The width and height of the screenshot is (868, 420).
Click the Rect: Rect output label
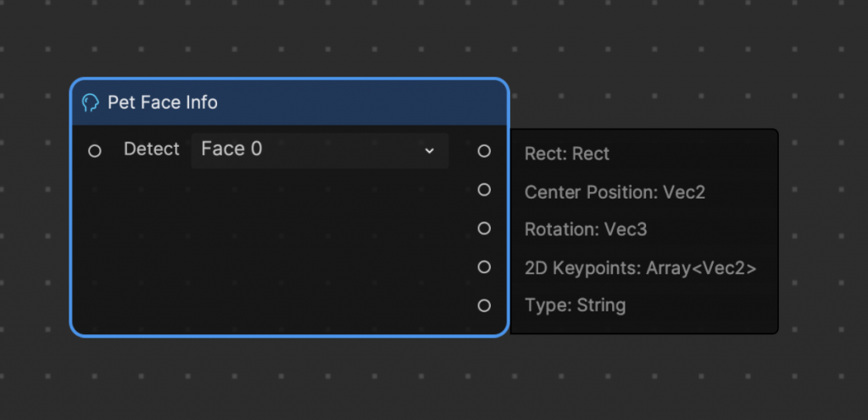[x=567, y=154]
